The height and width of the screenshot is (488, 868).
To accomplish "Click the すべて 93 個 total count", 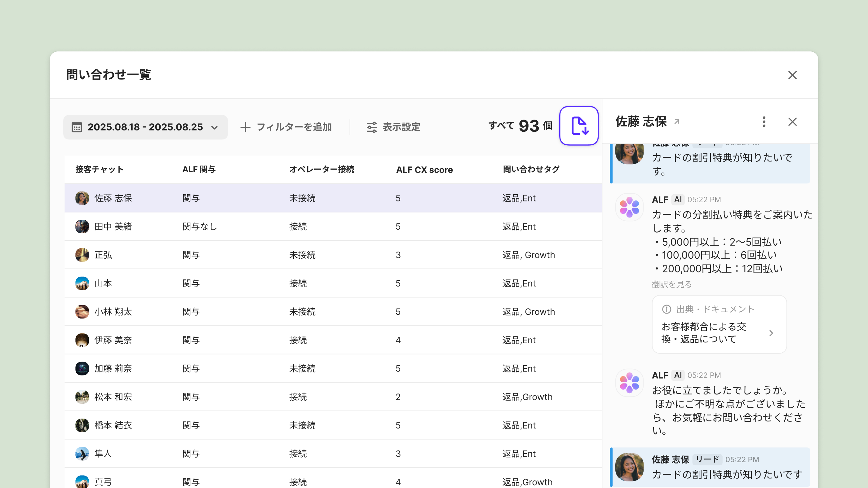I will [520, 126].
